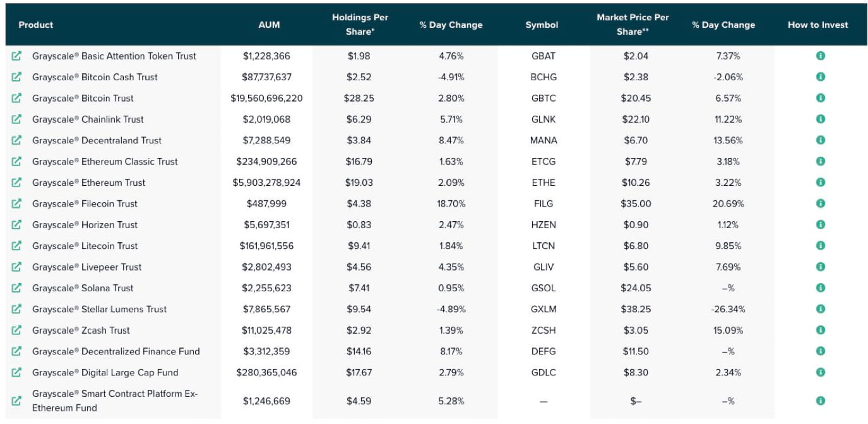The width and height of the screenshot is (868, 424).
Task: Click info icon in Decentraland Trust row
Action: point(820,140)
